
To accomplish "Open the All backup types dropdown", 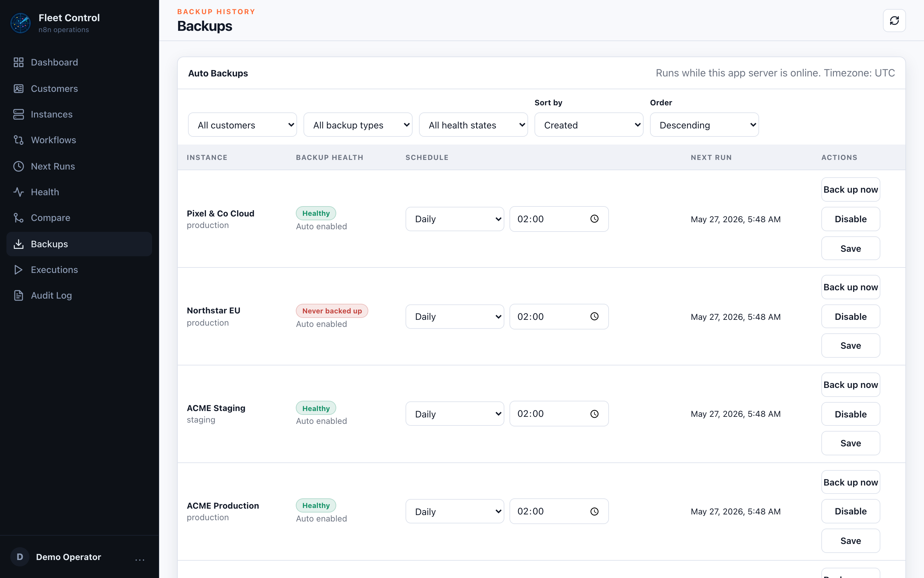I will (x=358, y=125).
